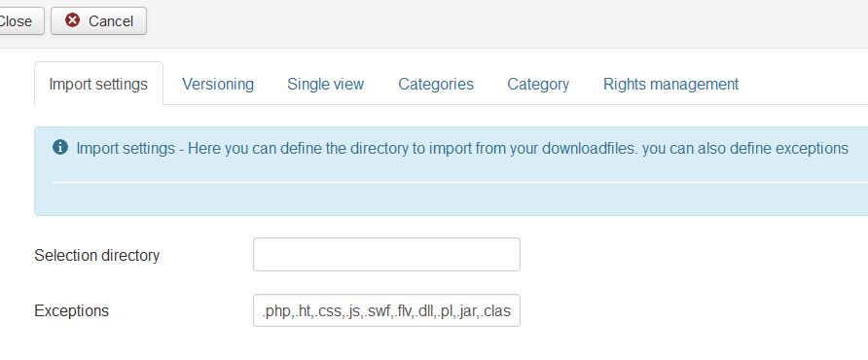The height and width of the screenshot is (360, 868).
Task: Select the Import settings tab
Action: pos(98,84)
